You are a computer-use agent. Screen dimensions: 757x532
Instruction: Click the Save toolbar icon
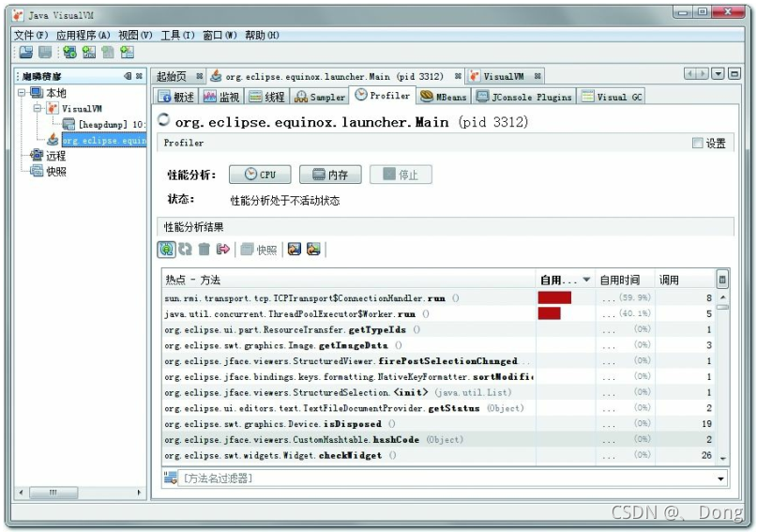(x=45, y=53)
